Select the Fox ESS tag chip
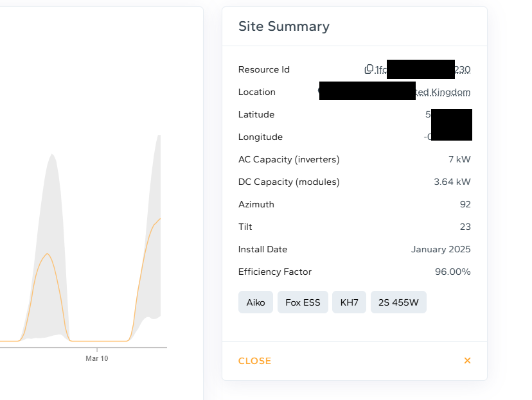The width and height of the screenshot is (532, 400). click(303, 302)
